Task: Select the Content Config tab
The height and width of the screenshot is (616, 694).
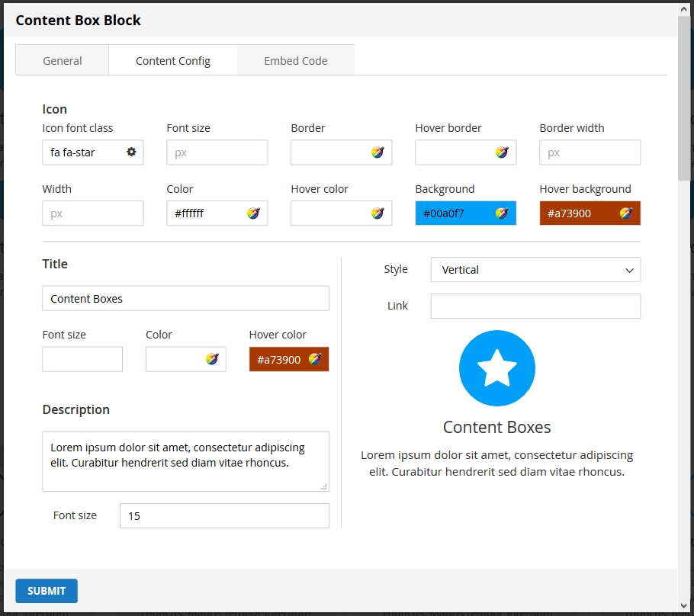Action: click(173, 61)
